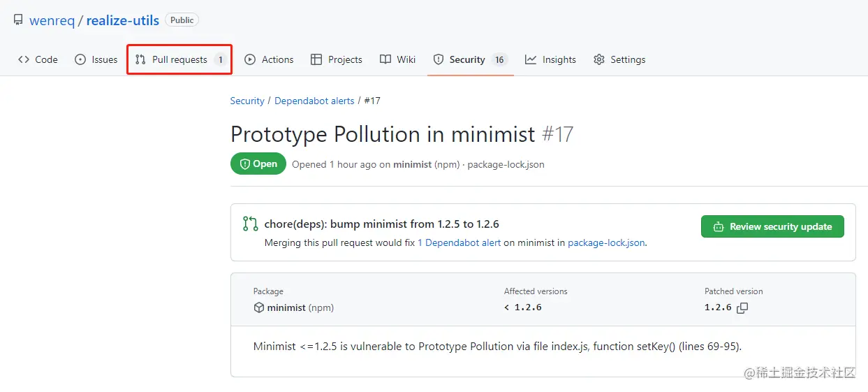Click the pull request icon beside chore(deps) title
This screenshot has height=392, width=868.
tap(250, 224)
